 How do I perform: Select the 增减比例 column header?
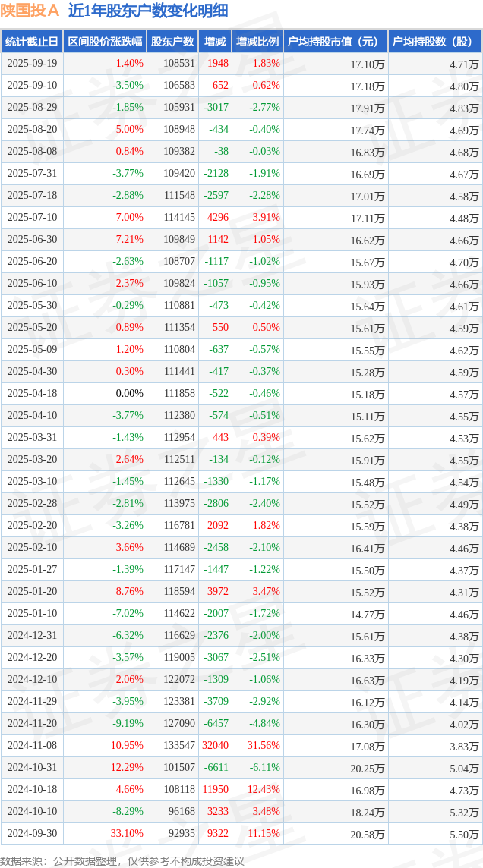[257, 42]
